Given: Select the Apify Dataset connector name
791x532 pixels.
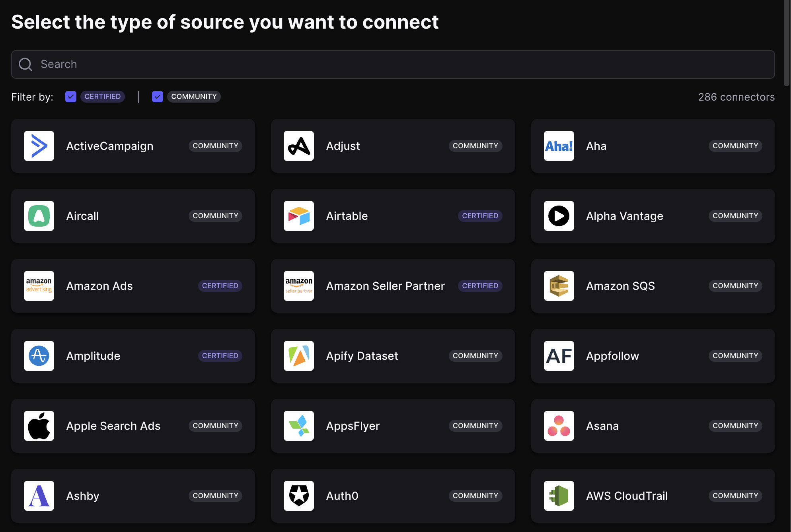Looking at the screenshot, I should 362,356.
